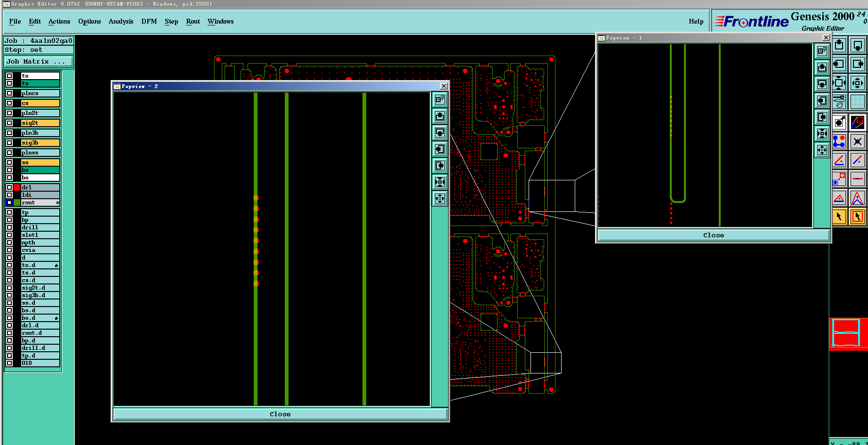
Task: Pan main view right with right panel icon
Action: [x=858, y=64]
